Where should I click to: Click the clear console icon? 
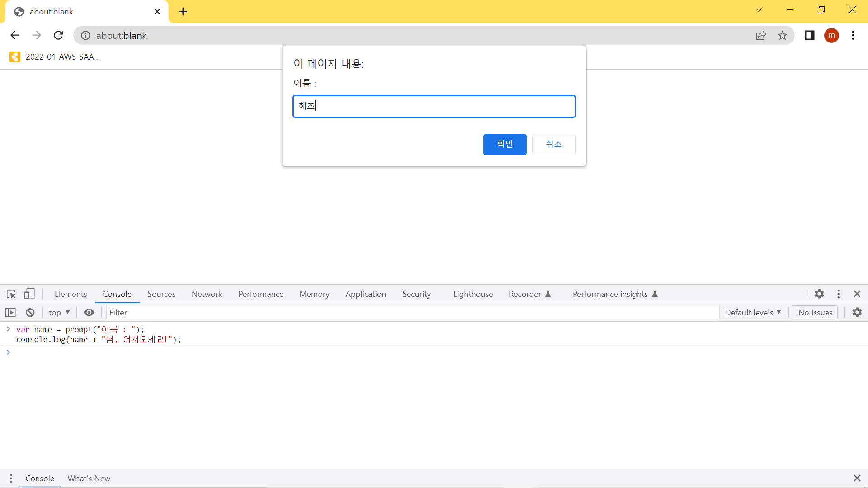30,313
